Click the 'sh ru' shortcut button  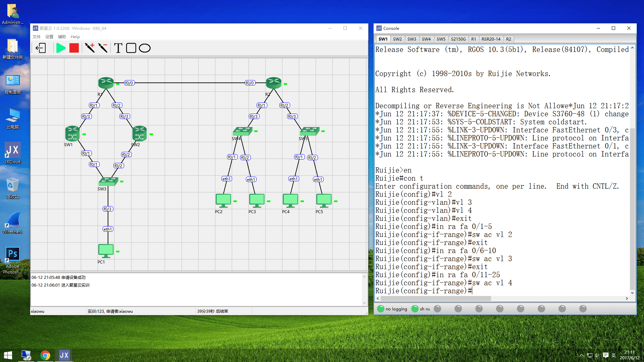coord(421,309)
